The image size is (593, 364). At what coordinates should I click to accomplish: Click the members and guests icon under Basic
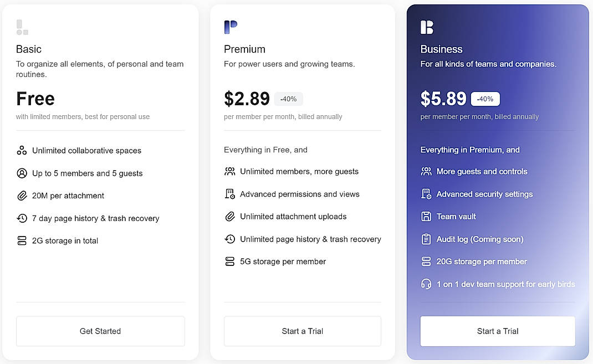click(22, 173)
